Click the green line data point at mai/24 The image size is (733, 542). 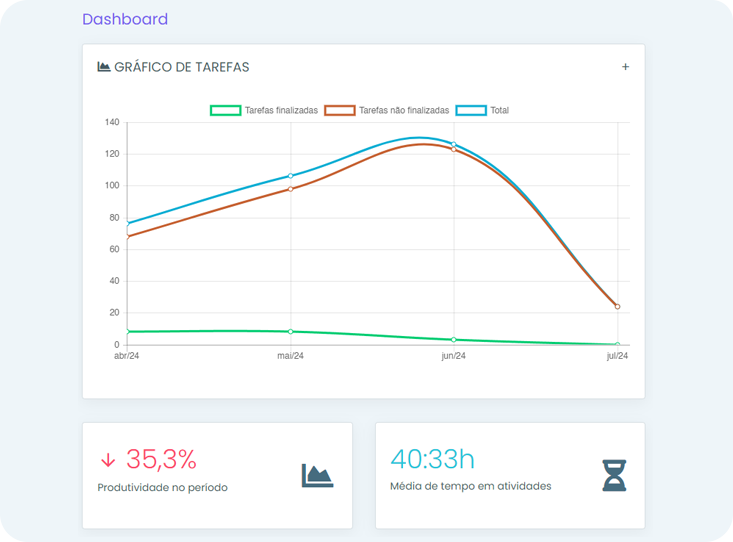[290, 331]
